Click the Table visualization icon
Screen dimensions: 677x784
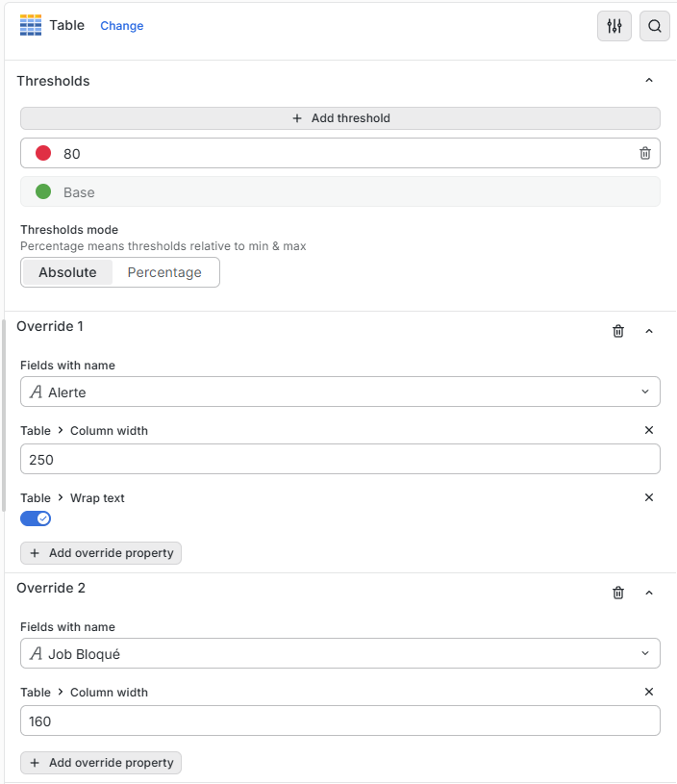click(31, 26)
